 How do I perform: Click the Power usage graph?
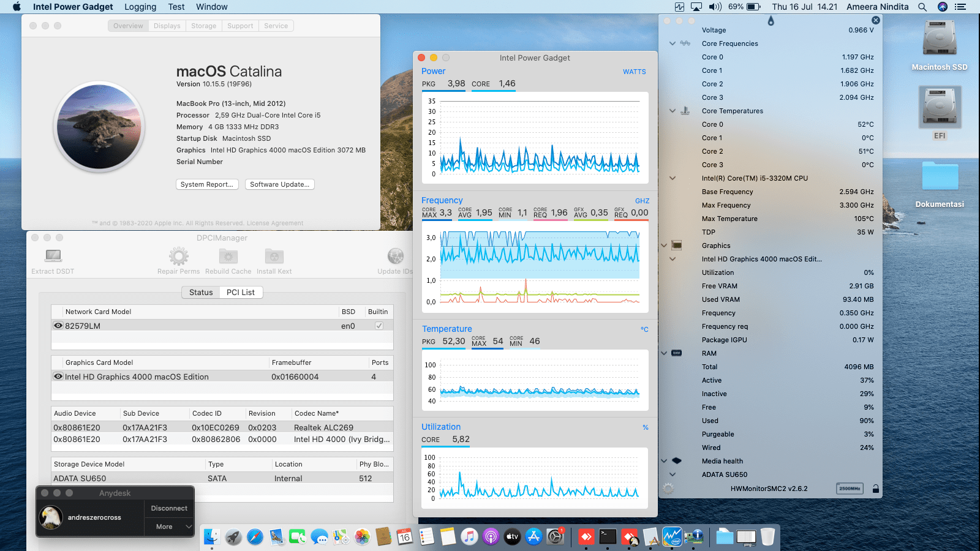point(535,138)
